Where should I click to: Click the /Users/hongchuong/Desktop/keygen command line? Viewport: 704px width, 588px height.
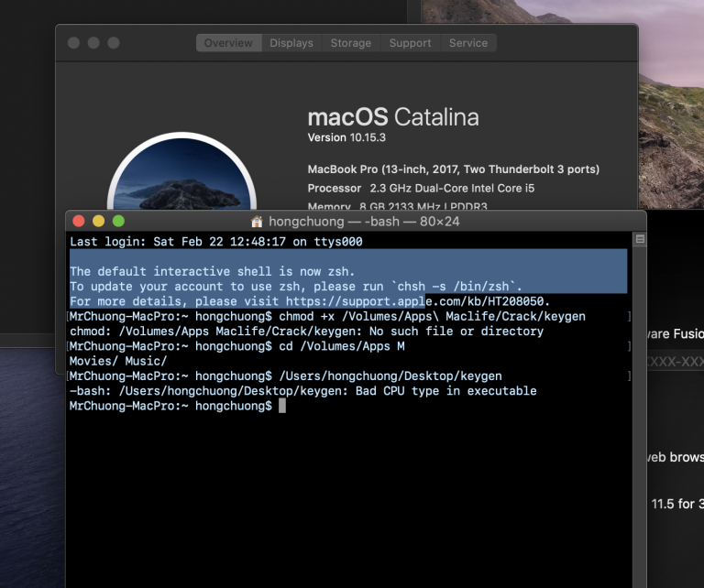tap(286, 376)
